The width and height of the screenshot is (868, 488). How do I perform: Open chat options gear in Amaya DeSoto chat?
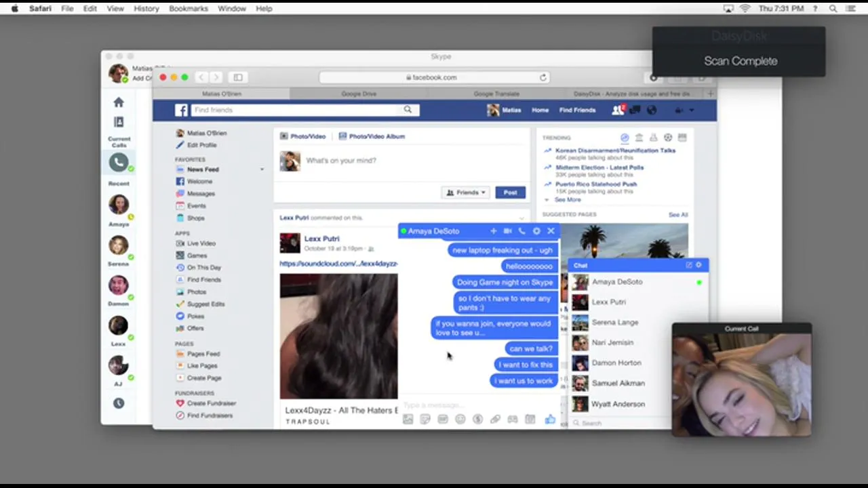[536, 231]
